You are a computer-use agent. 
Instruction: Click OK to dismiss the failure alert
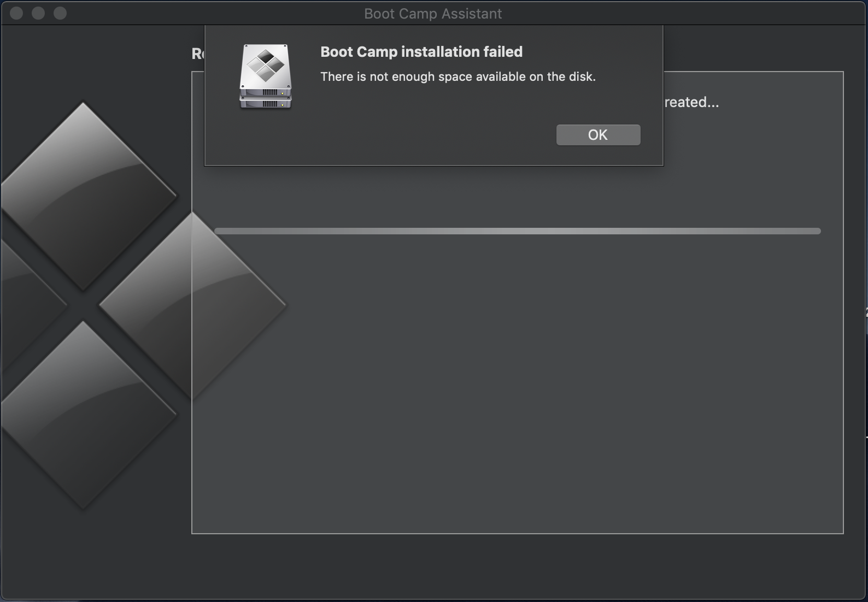598,135
